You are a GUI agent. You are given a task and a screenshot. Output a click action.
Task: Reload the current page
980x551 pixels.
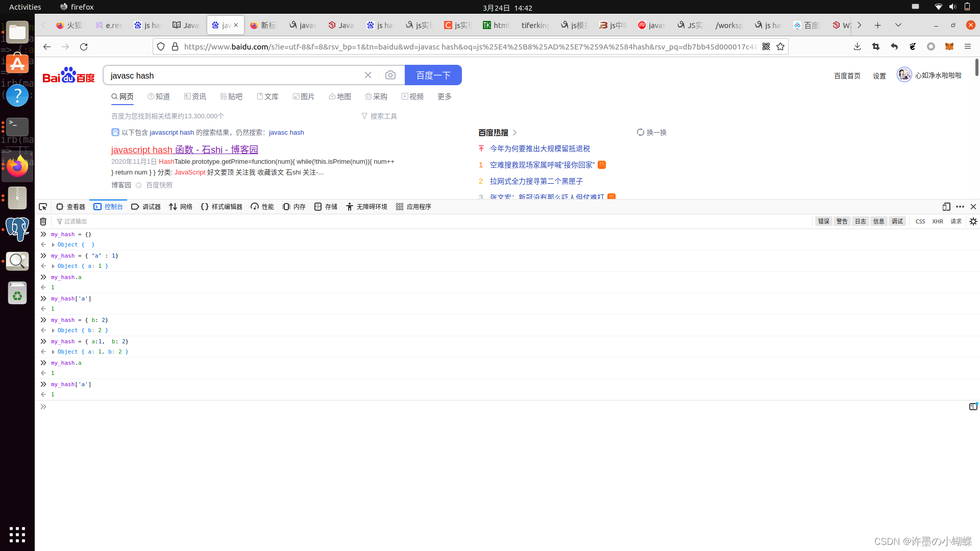84,47
